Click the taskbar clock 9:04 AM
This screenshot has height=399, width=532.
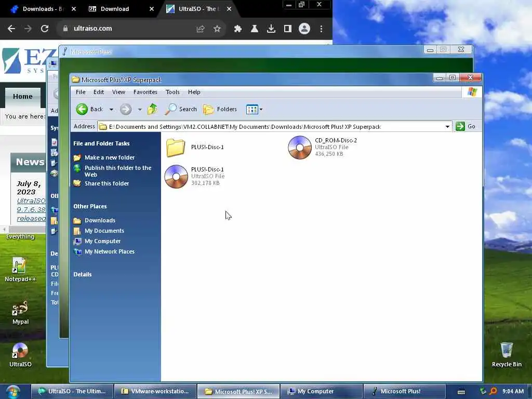[x=513, y=391]
